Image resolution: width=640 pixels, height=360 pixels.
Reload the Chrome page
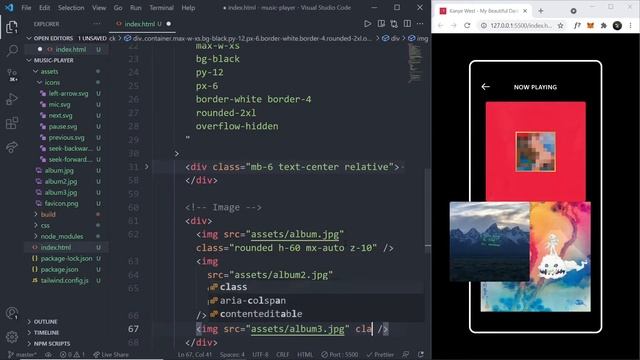tap(467, 25)
